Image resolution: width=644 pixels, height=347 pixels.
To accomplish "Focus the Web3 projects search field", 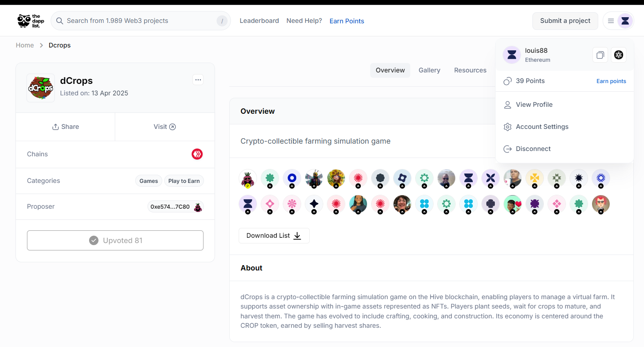I will point(141,21).
